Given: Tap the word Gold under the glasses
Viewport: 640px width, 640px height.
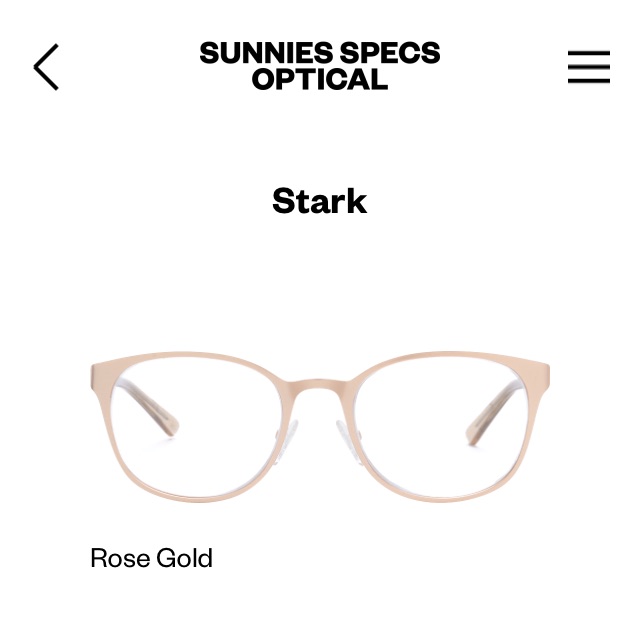Looking at the screenshot, I should coord(183,558).
